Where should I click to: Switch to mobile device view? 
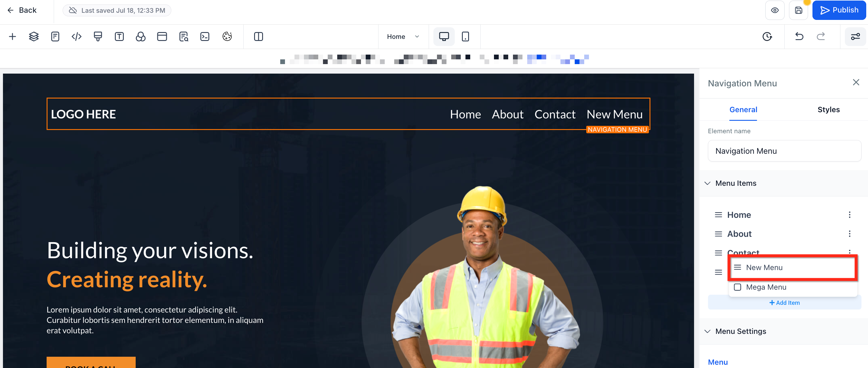pos(465,37)
